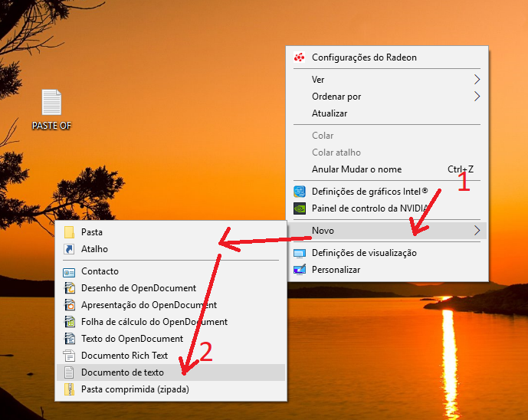Click the greyed Colar atalho entry
Viewport: 528px width, 420px height.
[387, 153]
